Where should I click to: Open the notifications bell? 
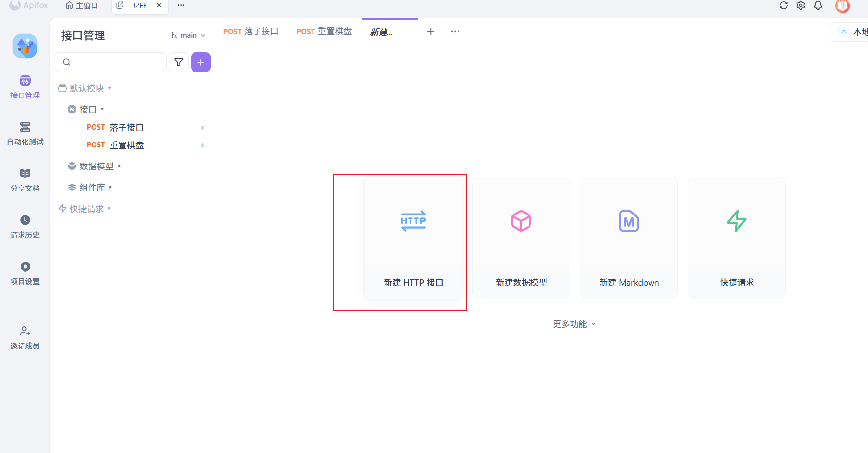tap(818, 5)
